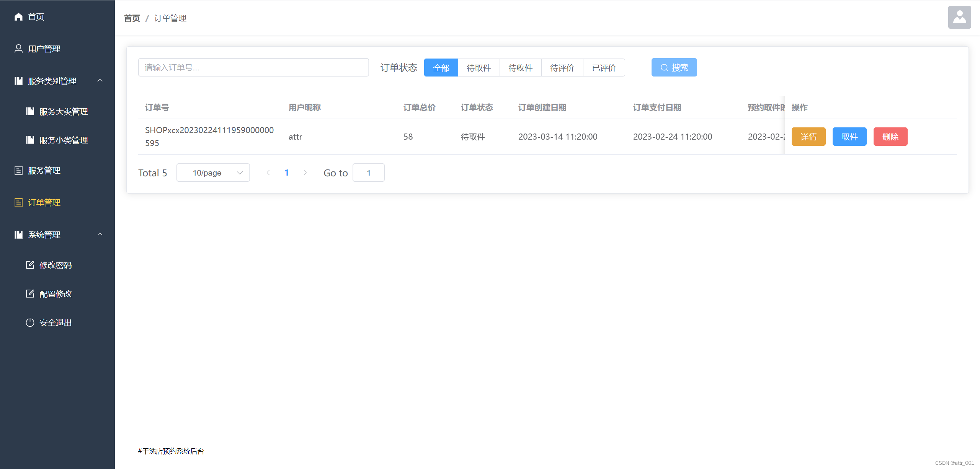This screenshot has width=980, height=469.
Task: Click the 搜索 search button
Action: click(x=674, y=68)
